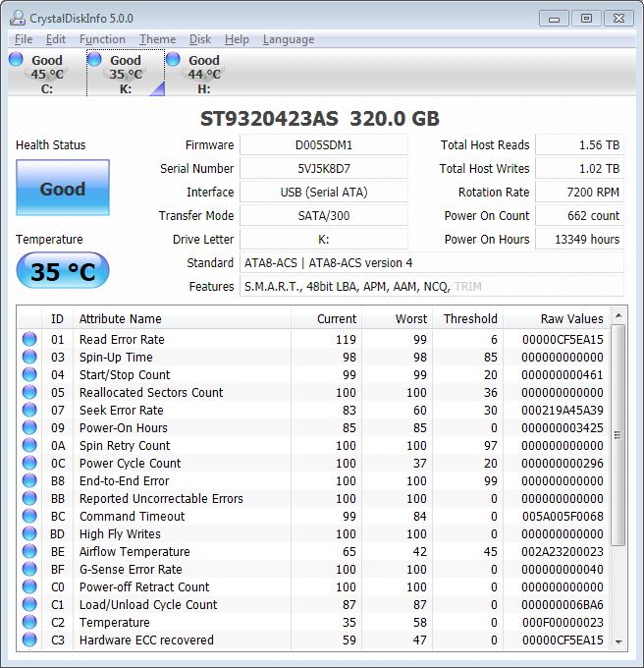
Task: Click the status orb for Reported Uncorrectable Errors
Action: 29,498
